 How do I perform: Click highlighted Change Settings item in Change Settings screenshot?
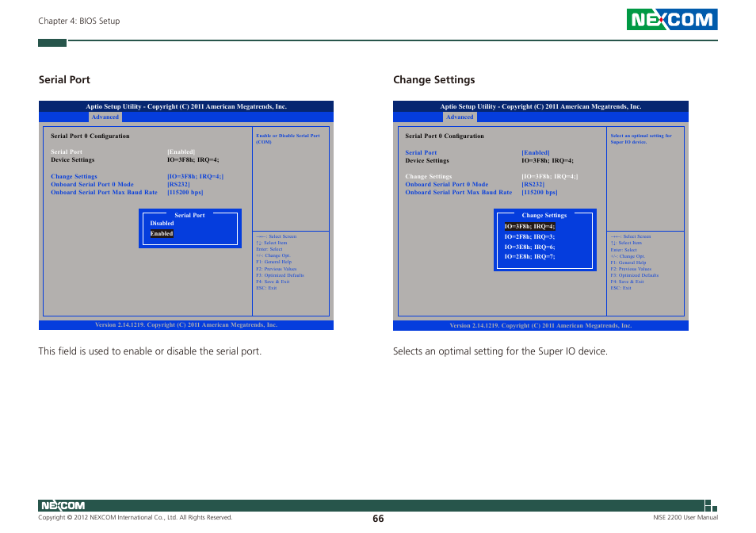(x=429, y=177)
